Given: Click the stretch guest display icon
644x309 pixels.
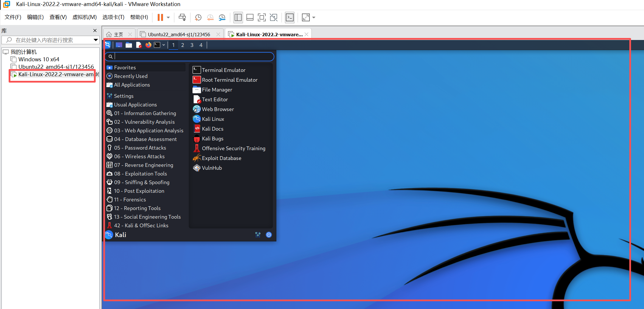Looking at the screenshot, I should click(306, 18).
